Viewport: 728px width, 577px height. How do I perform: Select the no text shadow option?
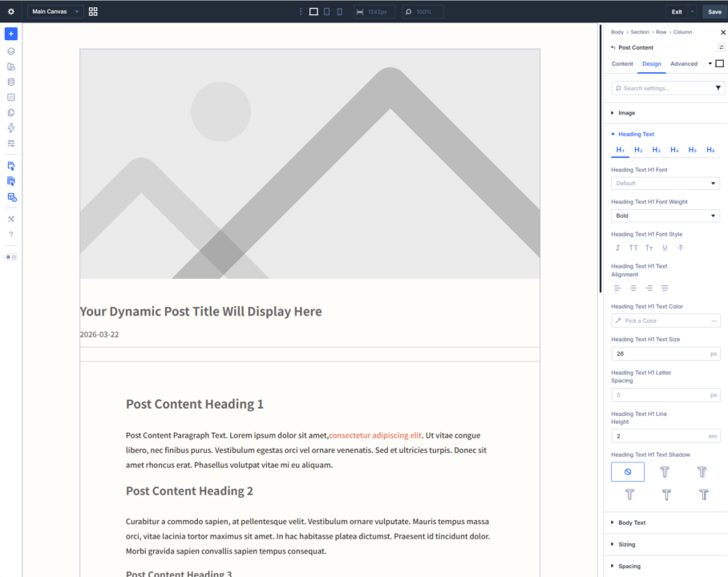pyautogui.click(x=627, y=472)
